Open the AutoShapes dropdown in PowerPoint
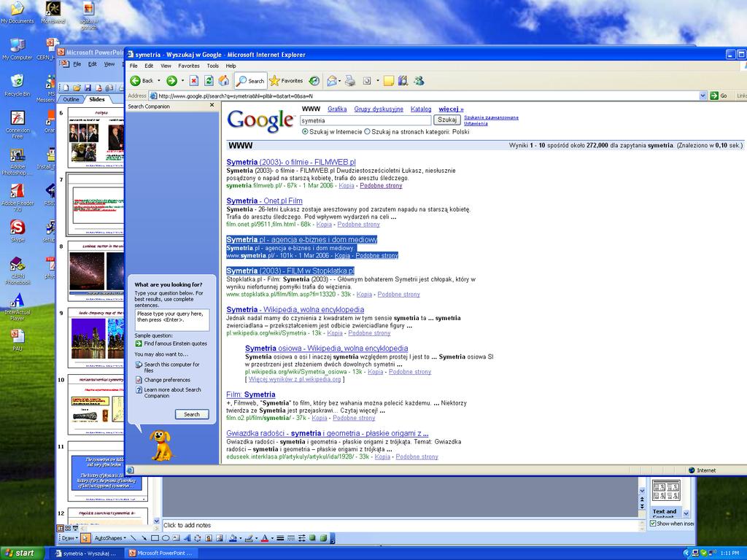 (x=110, y=538)
